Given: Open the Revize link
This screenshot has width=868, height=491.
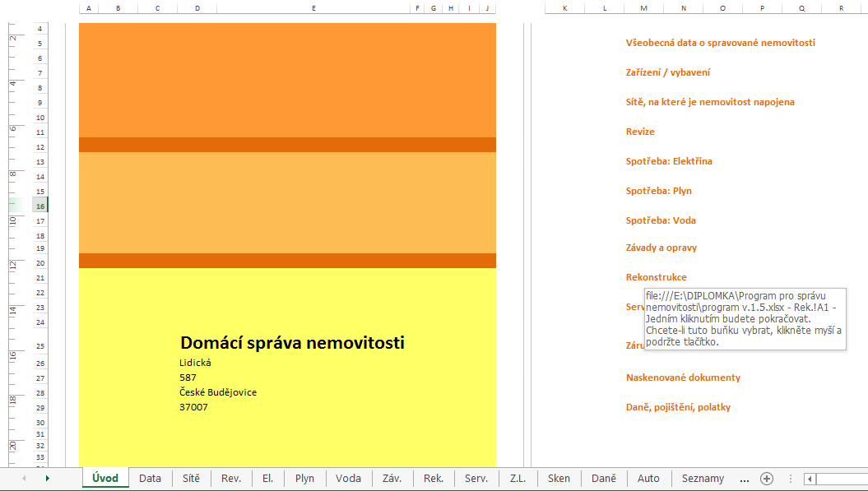Looking at the screenshot, I should (x=640, y=132).
